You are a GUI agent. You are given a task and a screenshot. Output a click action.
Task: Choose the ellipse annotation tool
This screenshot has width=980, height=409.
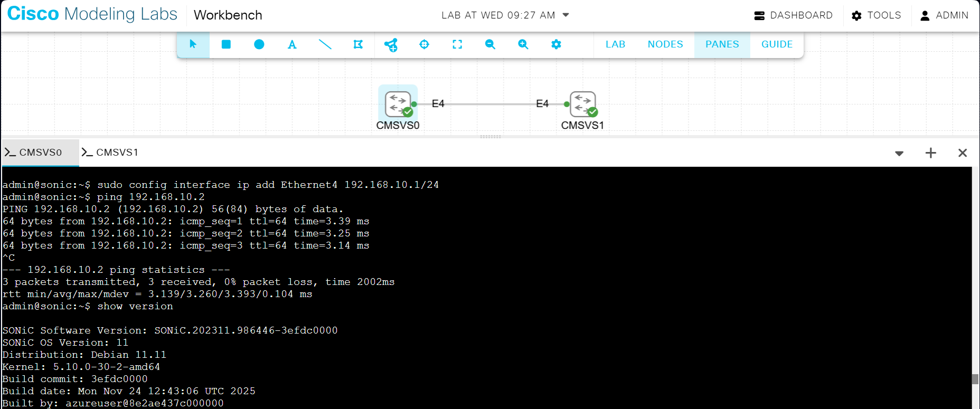point(259,44)
